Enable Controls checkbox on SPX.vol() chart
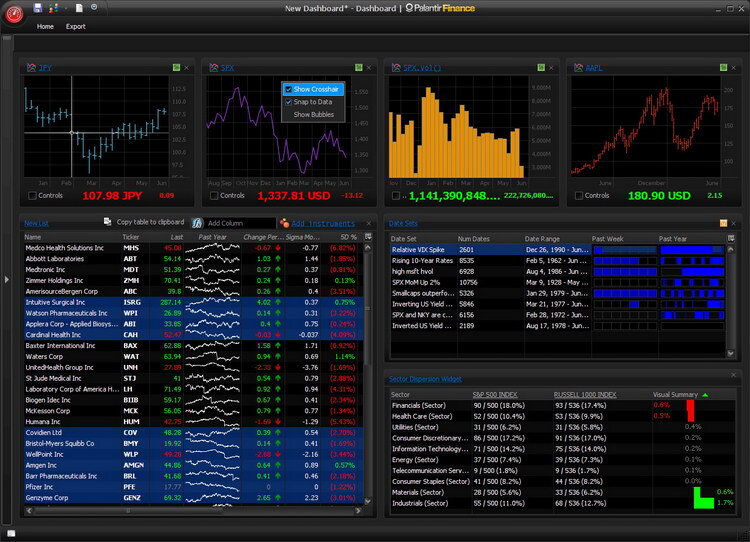Image resolution: width=750 pixels, height=542 pixels. 396,196
